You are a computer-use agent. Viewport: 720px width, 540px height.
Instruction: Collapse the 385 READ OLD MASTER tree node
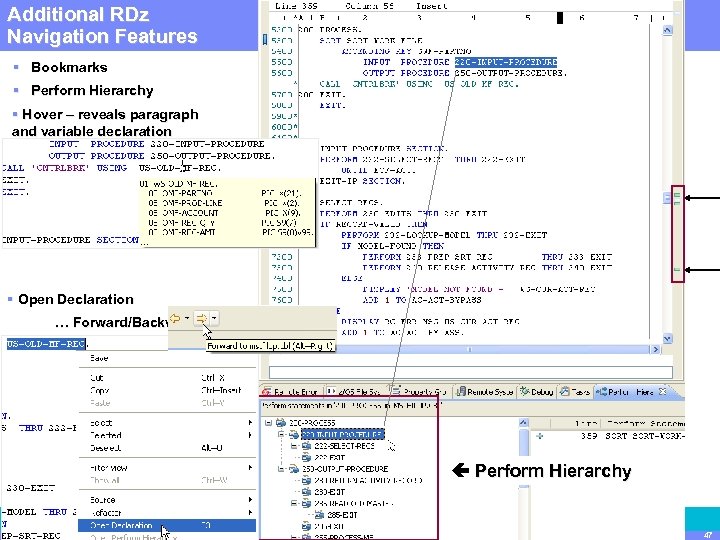pyautogui.click(x=293, y=503)
